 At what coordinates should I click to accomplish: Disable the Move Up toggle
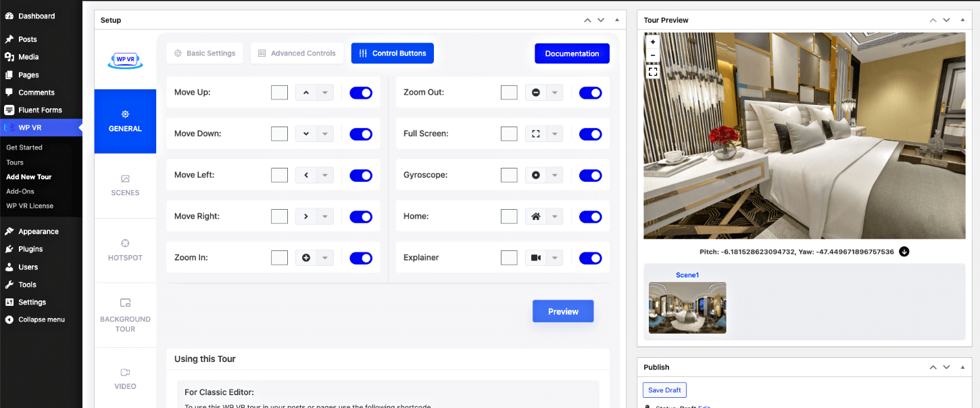(361, 93)
